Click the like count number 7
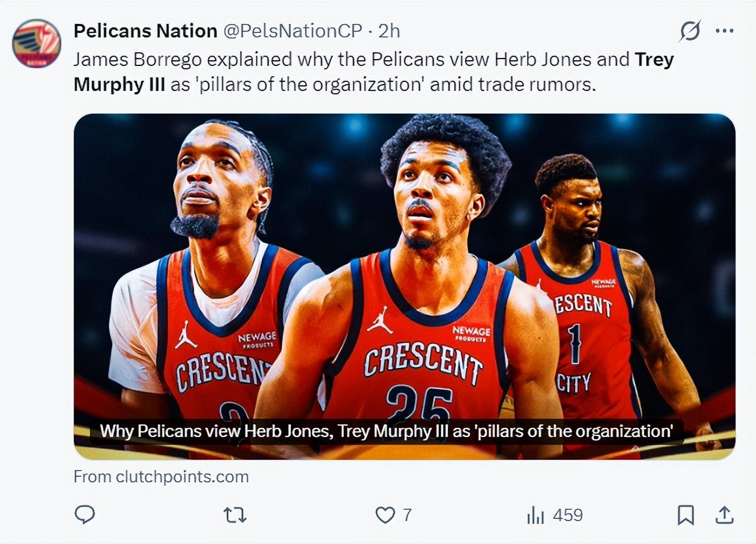Screen dimensions: 756x544 tap(407, 516)
